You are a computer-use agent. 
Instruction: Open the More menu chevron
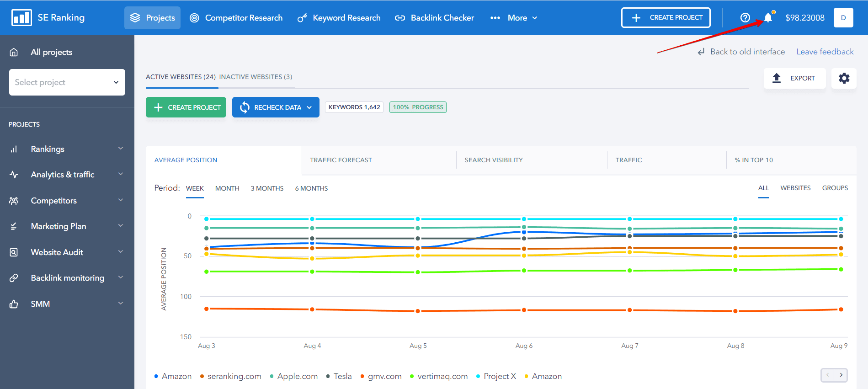point(534,18)
